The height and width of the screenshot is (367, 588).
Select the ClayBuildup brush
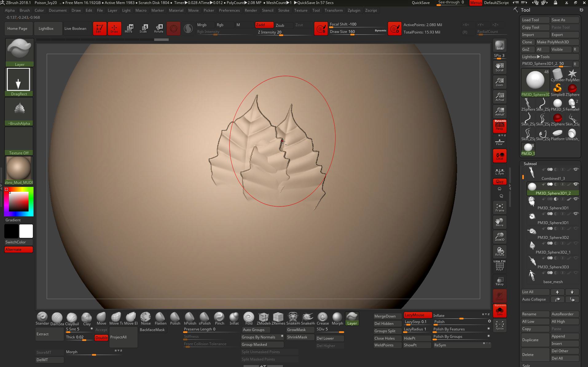pos(72,319)
